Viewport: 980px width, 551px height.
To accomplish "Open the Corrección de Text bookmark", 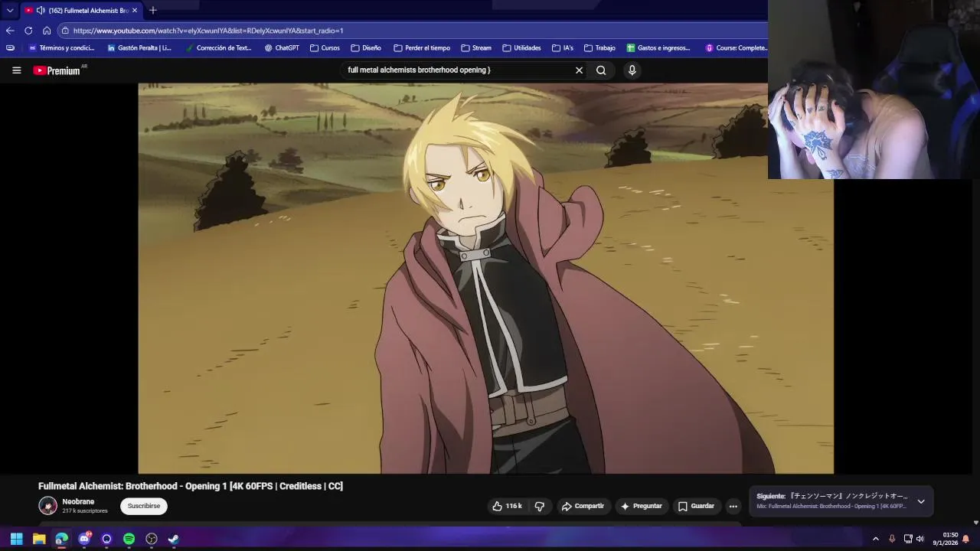I will tap(218, 47).
